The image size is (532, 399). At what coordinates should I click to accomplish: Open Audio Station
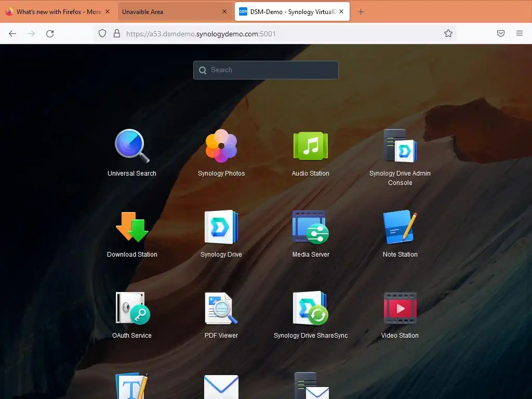311,146
